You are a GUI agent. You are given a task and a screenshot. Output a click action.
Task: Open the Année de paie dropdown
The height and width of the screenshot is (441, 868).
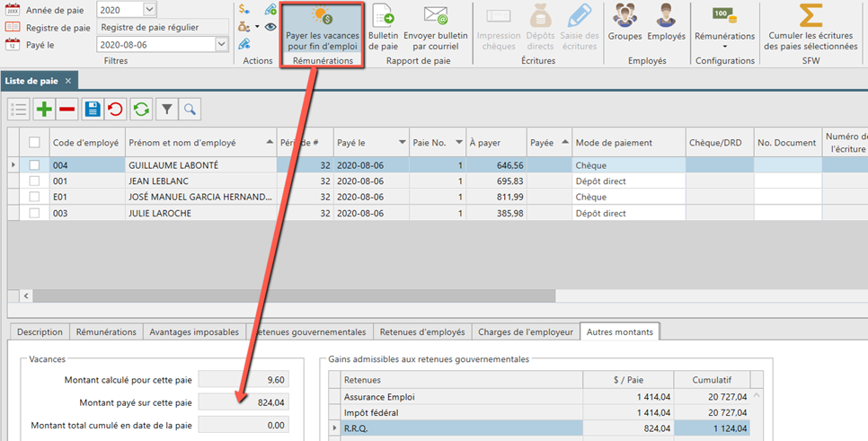point(149,9)
